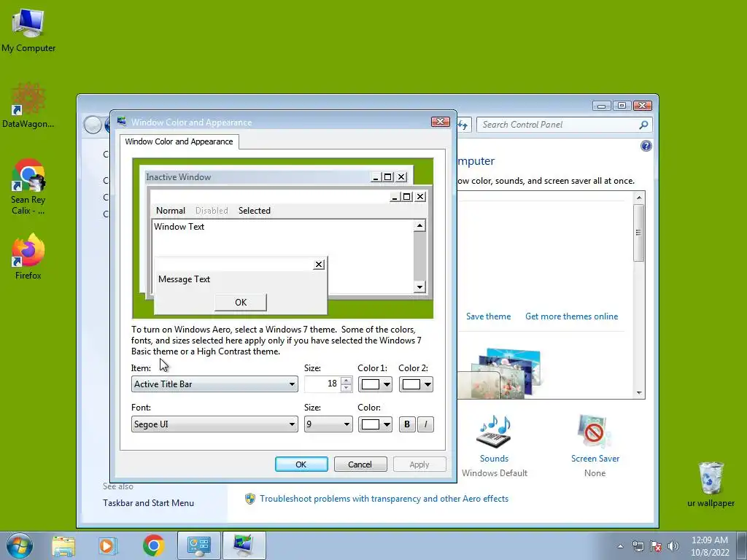
Task: Open the Windows Start orb
Action: click(20, 545)
